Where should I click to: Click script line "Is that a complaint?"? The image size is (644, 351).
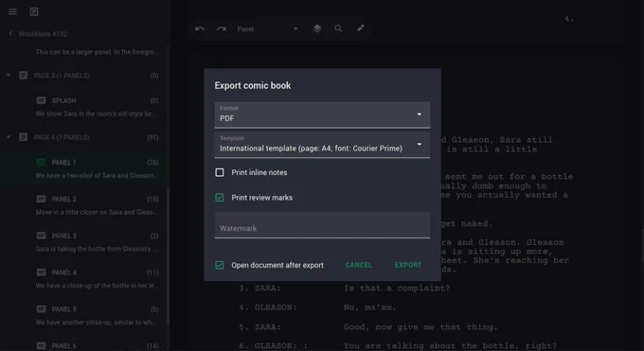[x=397, y=288]
